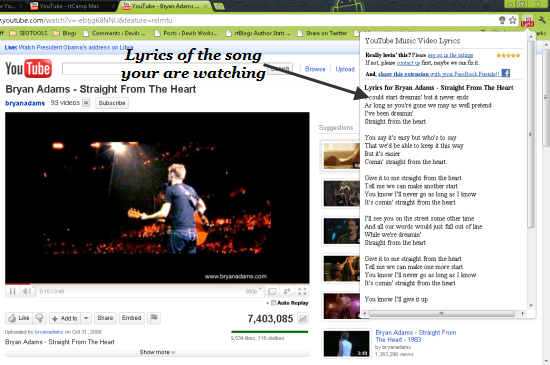Pop the video out into a new window
Viewport: 550px width, 365px height.
point(287,291)
